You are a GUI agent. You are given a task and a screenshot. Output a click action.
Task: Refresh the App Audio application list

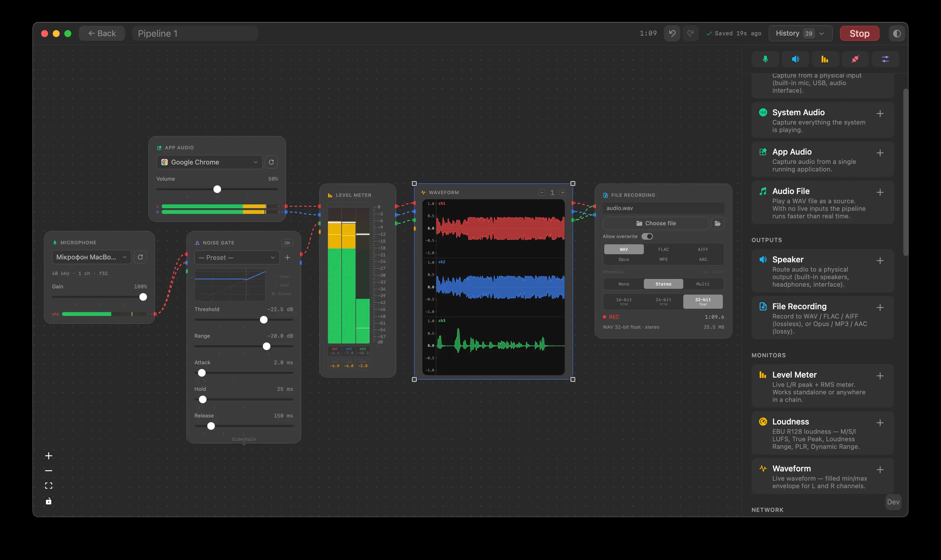click(271, 162)
